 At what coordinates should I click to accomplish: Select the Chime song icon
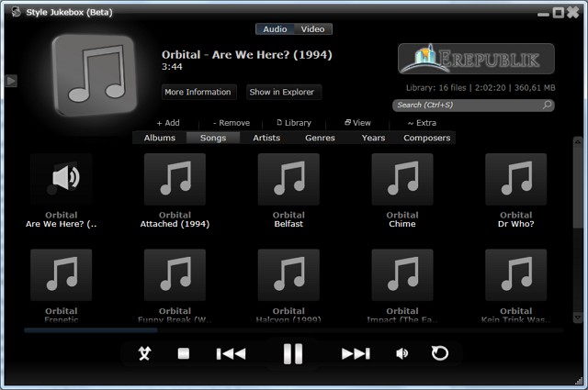pyautogui.click(x=402, y=179)
